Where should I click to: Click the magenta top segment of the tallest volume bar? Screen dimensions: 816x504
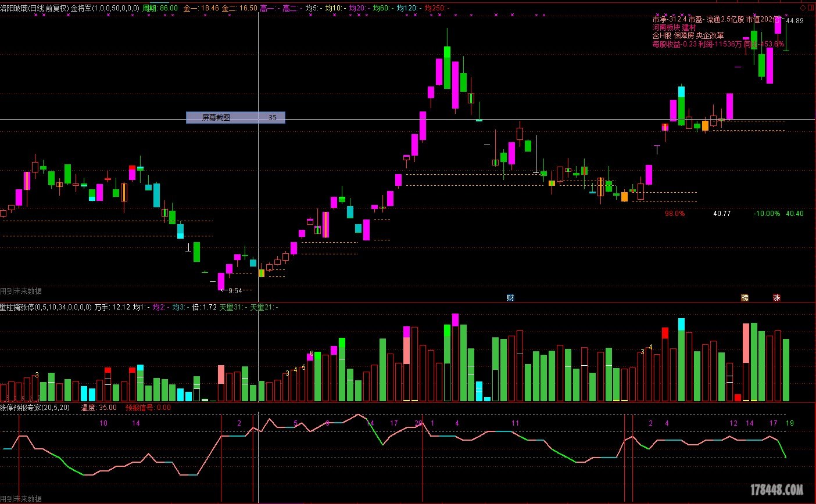455,319
